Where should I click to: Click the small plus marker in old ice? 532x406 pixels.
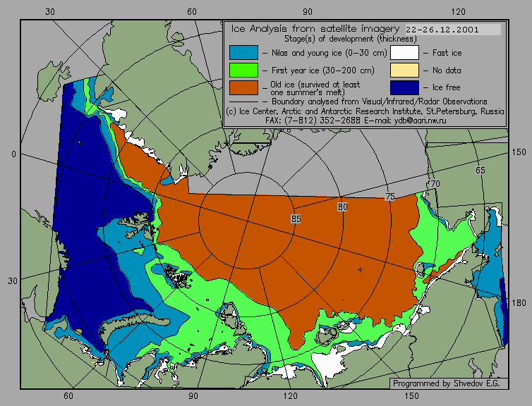(x=360, y=269)
